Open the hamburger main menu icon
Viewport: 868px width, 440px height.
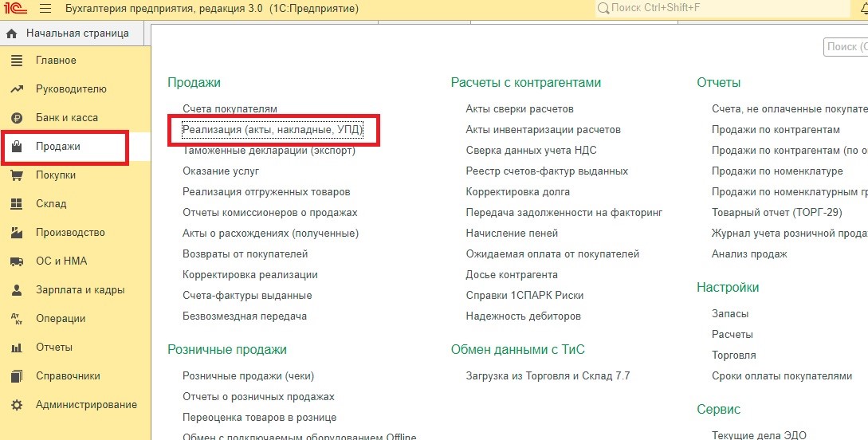point(45,9)
